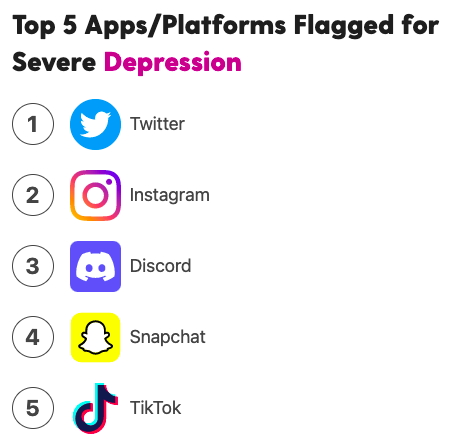Select the circled number 5
The image size is (467, 448).
[33, 408]
